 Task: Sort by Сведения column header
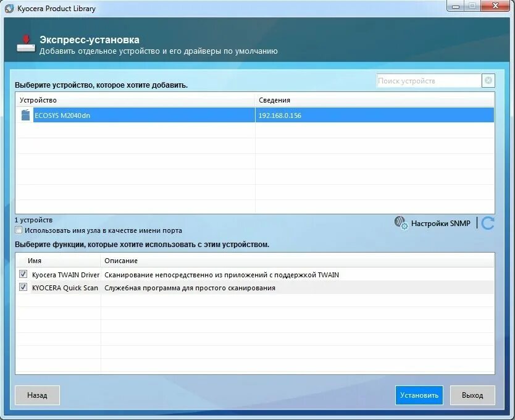click(x=375, y=100)
